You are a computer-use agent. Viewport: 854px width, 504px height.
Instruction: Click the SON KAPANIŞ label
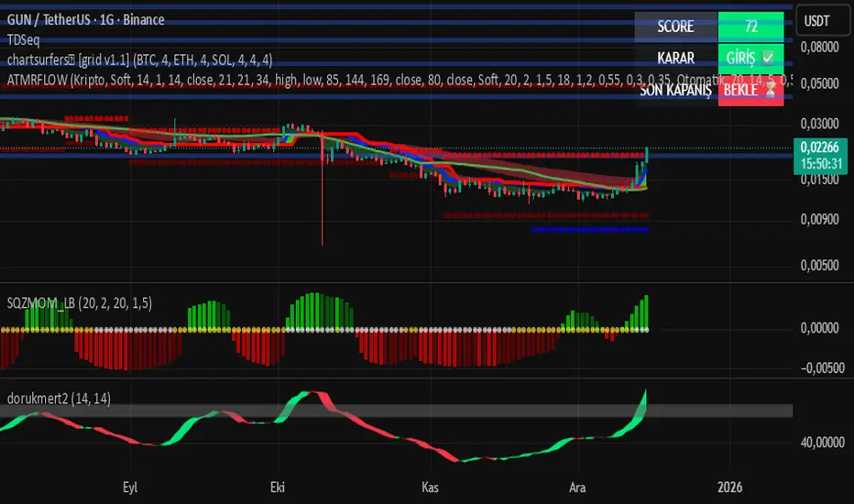[676, 91]
